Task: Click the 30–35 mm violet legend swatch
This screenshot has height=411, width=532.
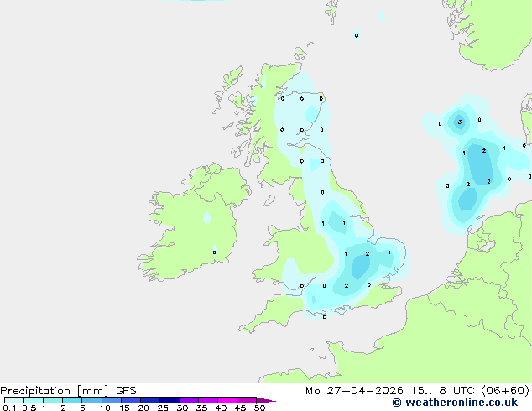Action: [x=189, y=400]
